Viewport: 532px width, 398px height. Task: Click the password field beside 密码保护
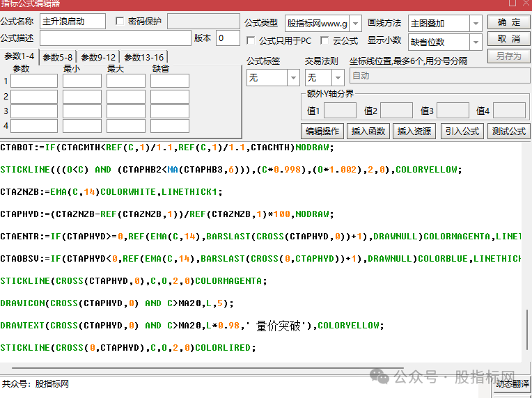(x=203, y=22)
